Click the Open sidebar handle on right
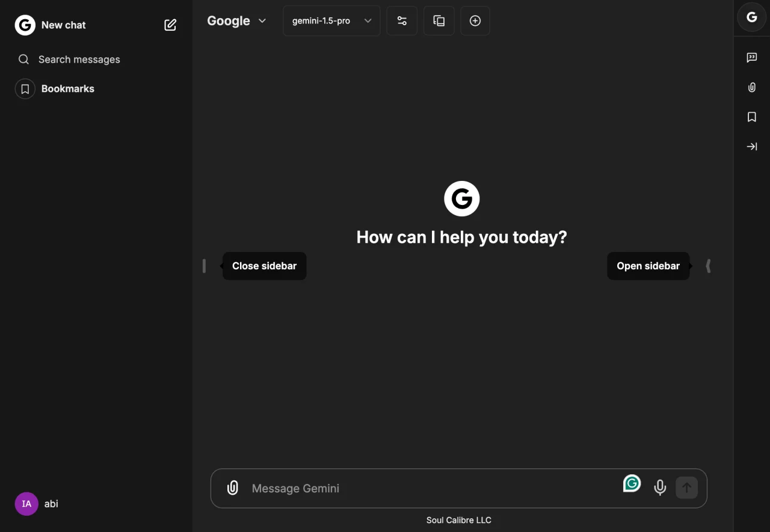Image resolution: width=770 pixels, height=532 pixels. coord(708,266)
